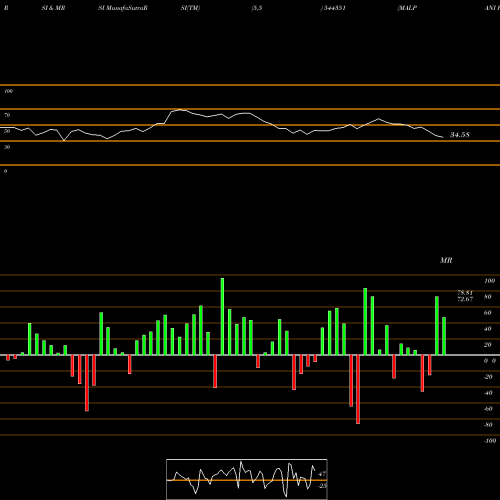Click the 'SI MunafaSutraR' header label

click(x=123, y=8)
